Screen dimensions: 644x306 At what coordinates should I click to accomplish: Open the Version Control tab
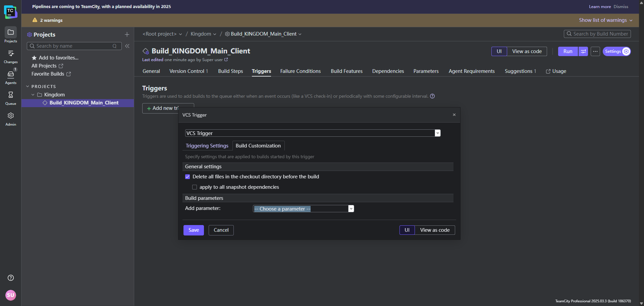click(x=189, y=71)
